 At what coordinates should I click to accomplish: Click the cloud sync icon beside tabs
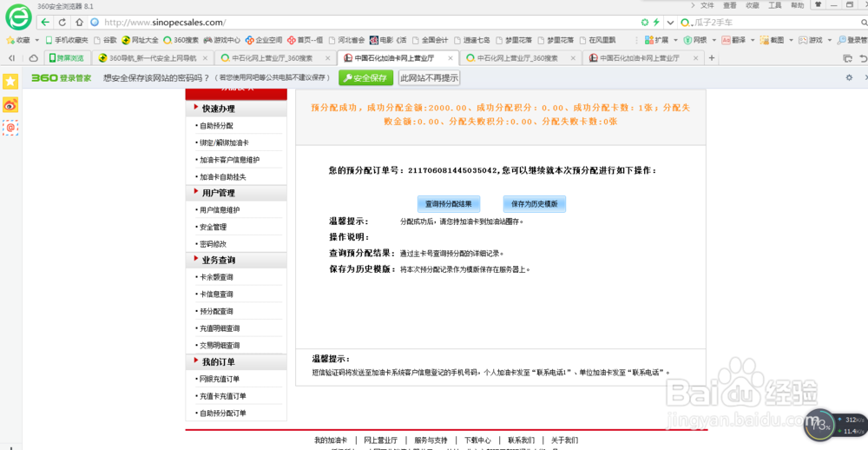click(x=34, y=57)
